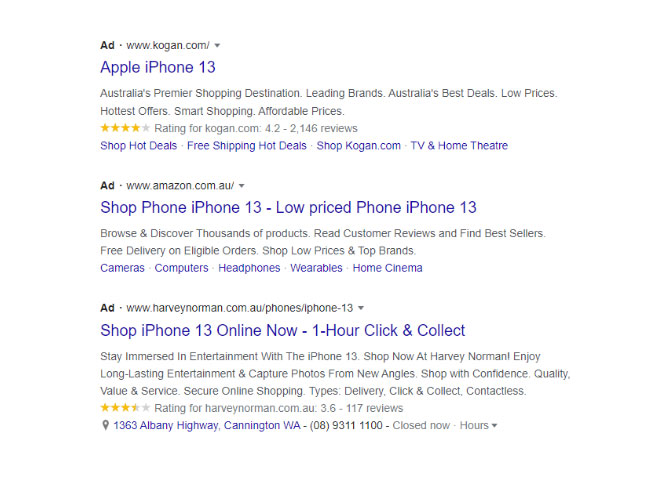Click the www.amazon.com.au/ ad URL text
The height and width of the screenshot is (485, 665).
tap(180, 186)
